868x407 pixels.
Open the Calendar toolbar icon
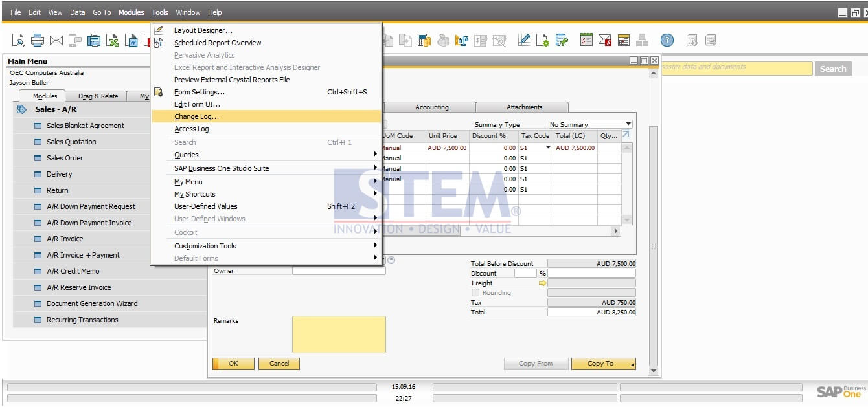click(624, 40)
